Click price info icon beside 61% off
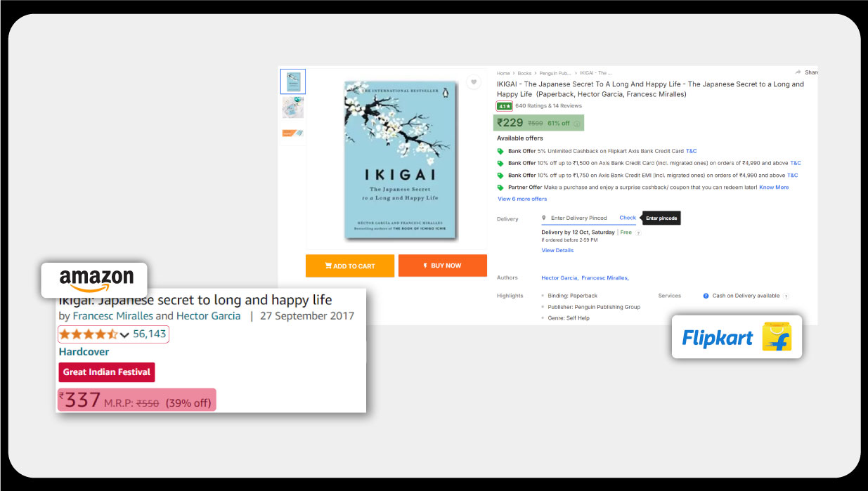The width and height of the screenshot is (868, 491). (x=577, y=124)
